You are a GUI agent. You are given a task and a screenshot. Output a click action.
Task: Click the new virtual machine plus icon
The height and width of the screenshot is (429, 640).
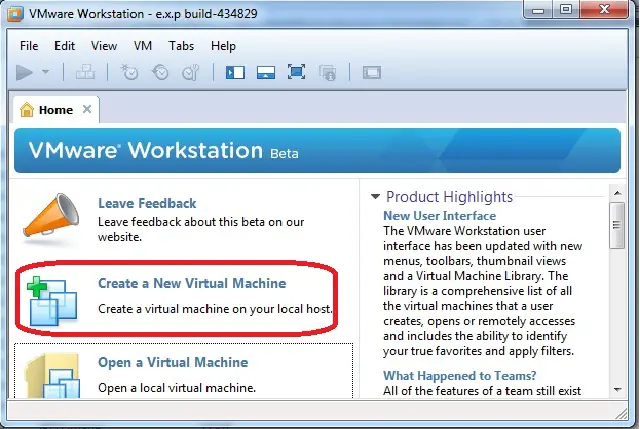(x=51, y=301)
